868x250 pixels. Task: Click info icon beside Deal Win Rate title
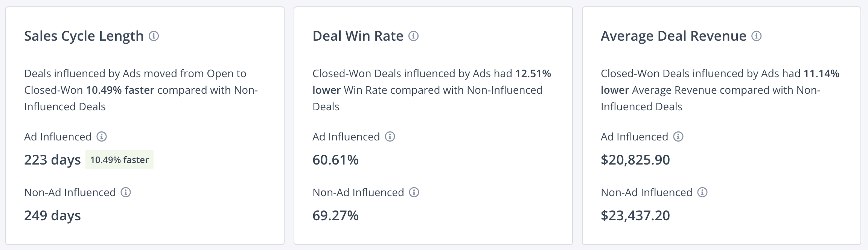413,36
